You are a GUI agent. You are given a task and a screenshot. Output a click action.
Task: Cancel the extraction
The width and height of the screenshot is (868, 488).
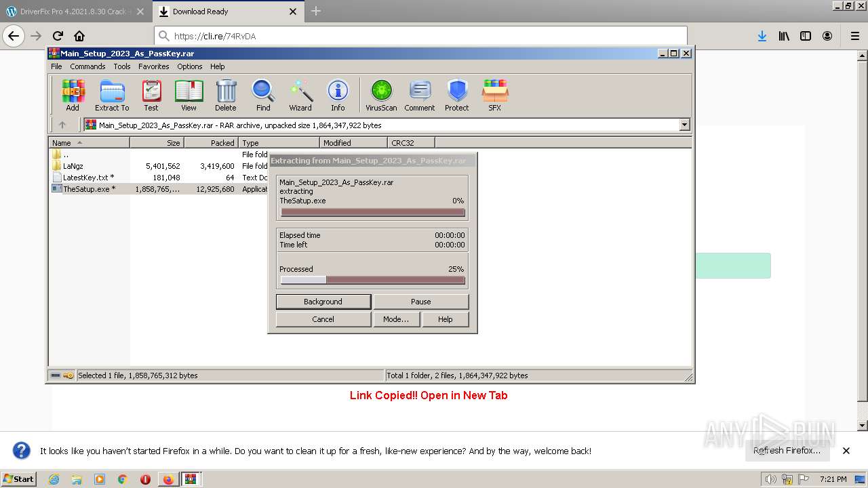tap(323, 319)
